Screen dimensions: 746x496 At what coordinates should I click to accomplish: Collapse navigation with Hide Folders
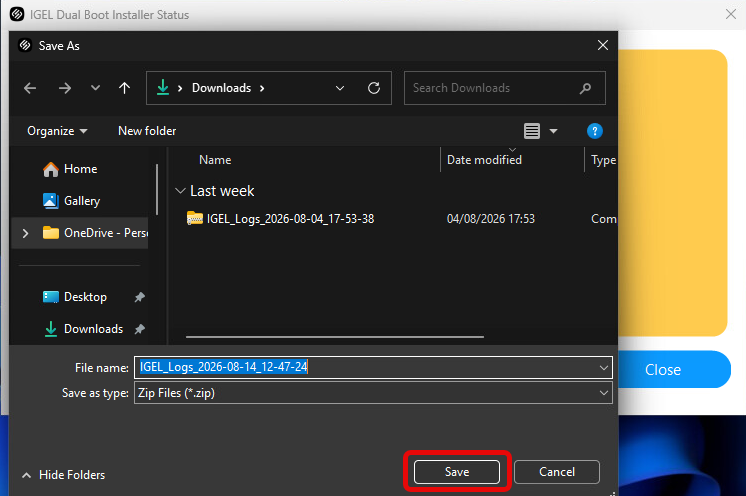[63, 475]
